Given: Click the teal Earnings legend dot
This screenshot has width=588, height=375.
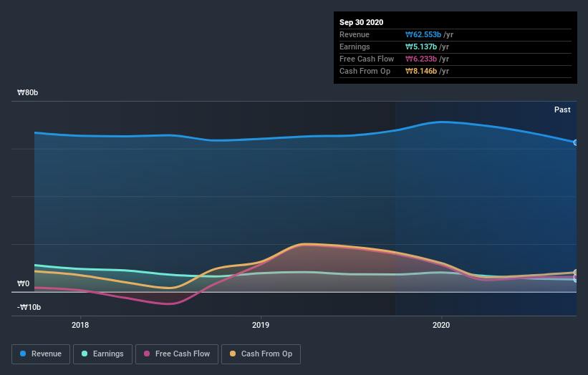Looking at the screenshot, I should coord(85,354).
